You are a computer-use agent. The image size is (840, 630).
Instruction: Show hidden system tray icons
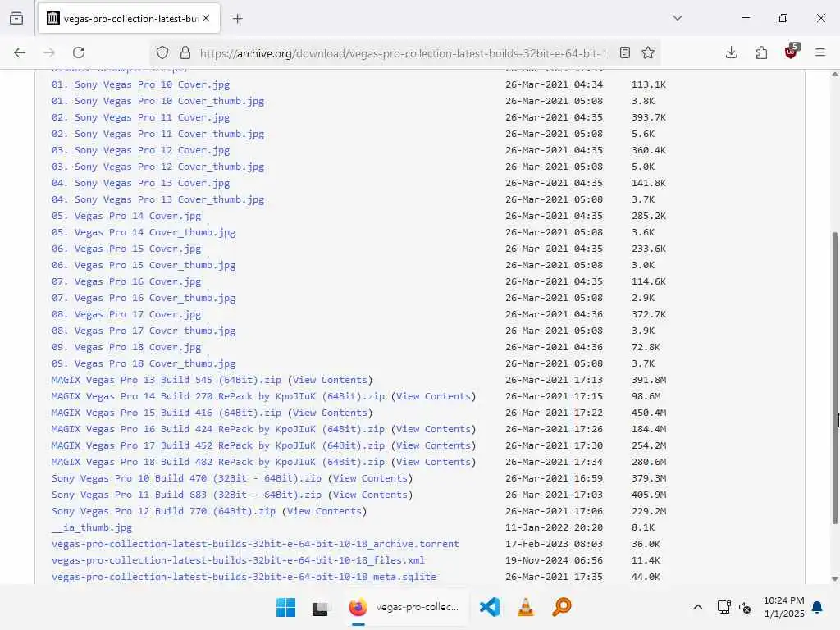(x=697, y=607)
